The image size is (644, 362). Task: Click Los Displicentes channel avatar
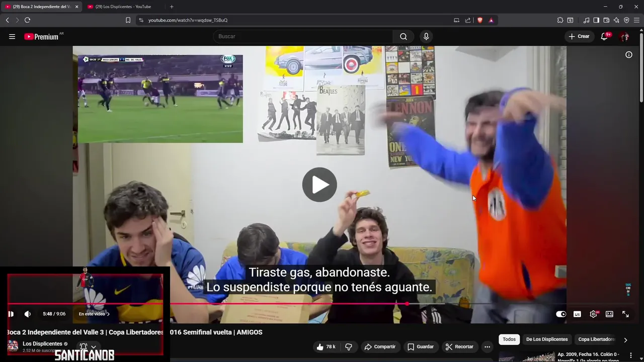pyautogui.click(x=13, y=346)
